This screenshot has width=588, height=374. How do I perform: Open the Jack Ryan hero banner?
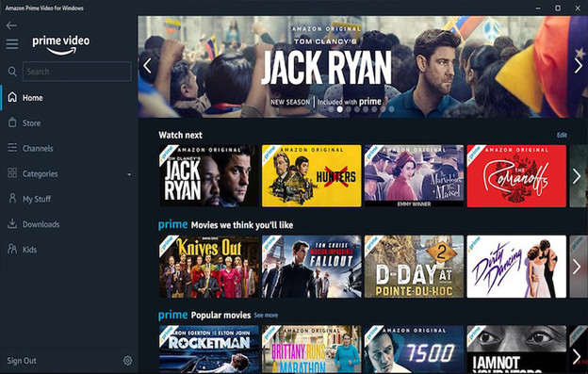(x=363, y=67)
